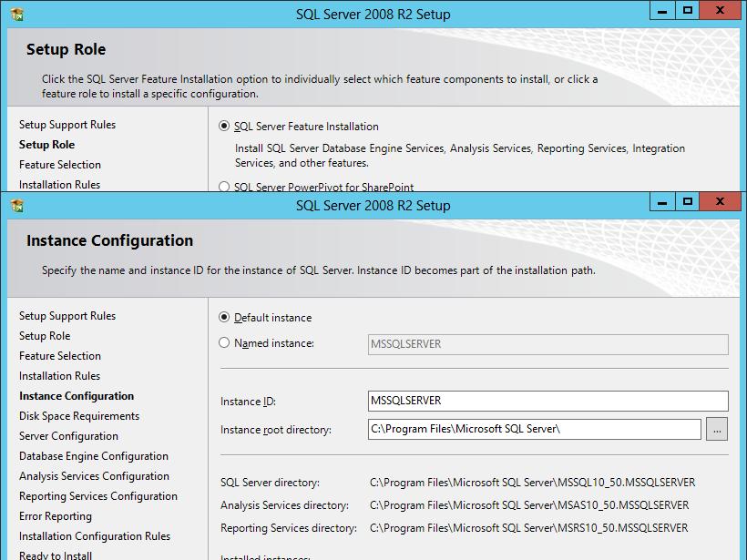Close the Instance Configuration window

pyautogui.click(x=721, y=202)
